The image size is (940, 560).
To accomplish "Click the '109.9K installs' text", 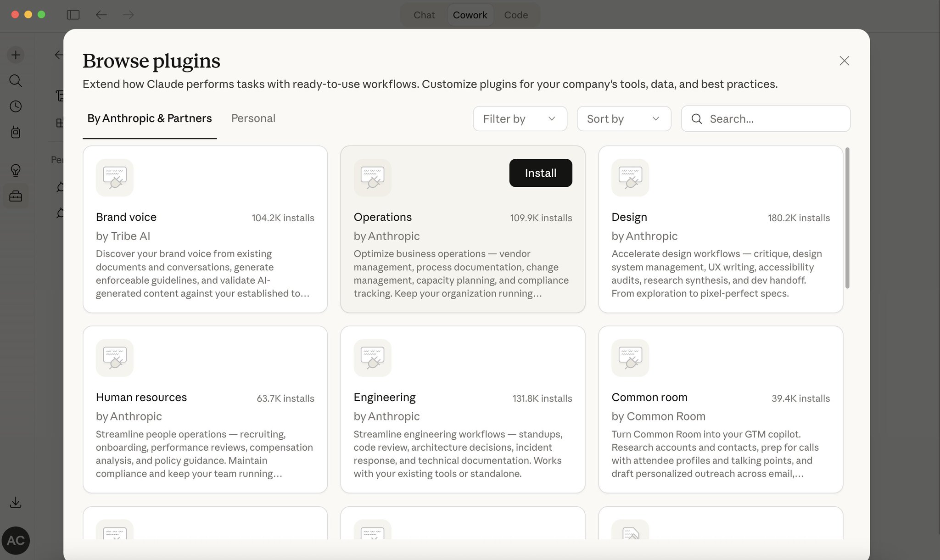I will coord(541,218).
